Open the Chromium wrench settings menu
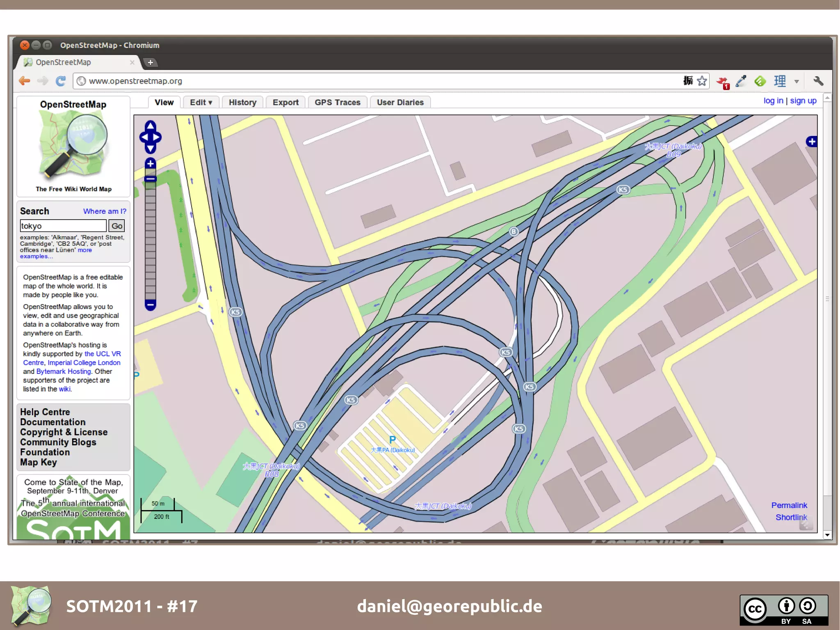Viewport: 840px width, 630px height. point(818,81)
